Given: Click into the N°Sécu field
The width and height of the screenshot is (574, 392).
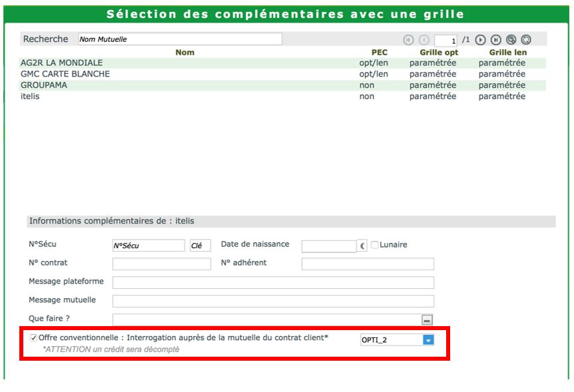Looking at the screenshot, I should tap(148, 245).
